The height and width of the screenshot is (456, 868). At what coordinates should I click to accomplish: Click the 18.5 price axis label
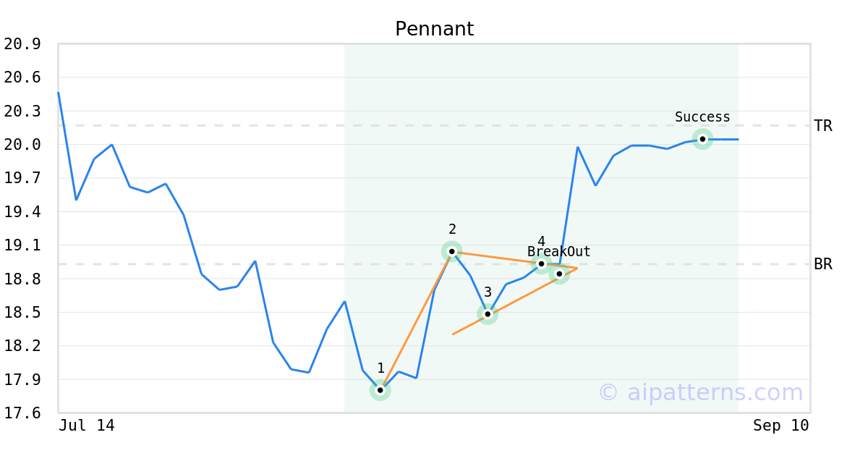click(x=22, y=313)
